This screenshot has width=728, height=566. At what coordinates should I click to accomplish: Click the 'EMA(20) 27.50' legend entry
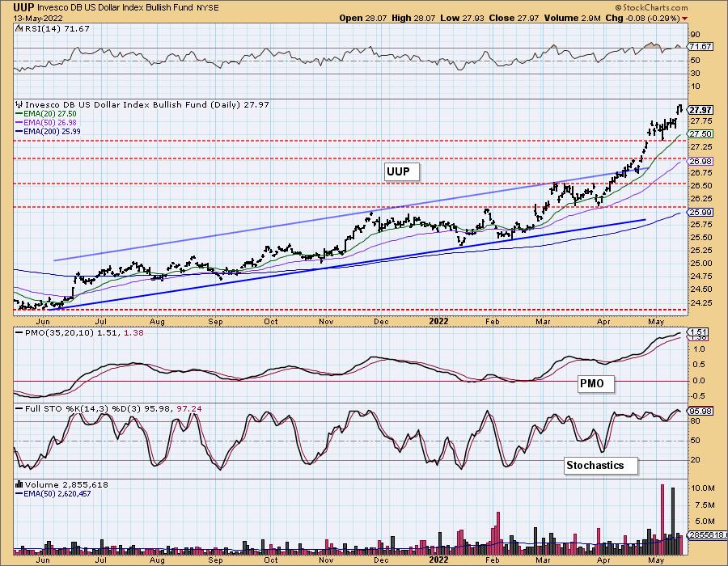49,114
